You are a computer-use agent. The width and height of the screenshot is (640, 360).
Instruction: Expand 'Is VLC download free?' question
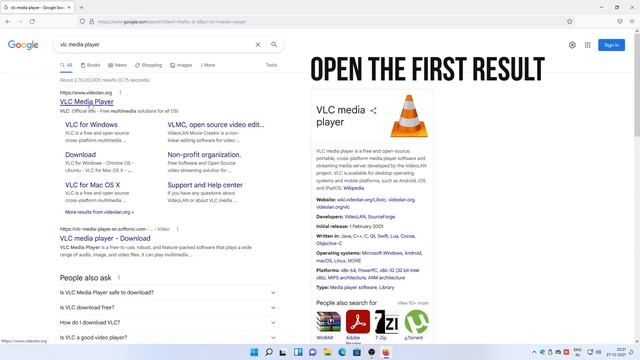(x=168, y=308)
